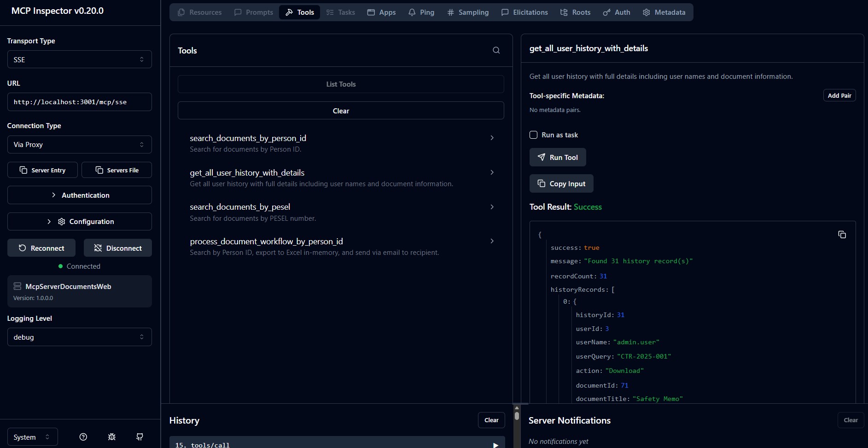Copy the Servers File configuration

(x=117, y=170)
